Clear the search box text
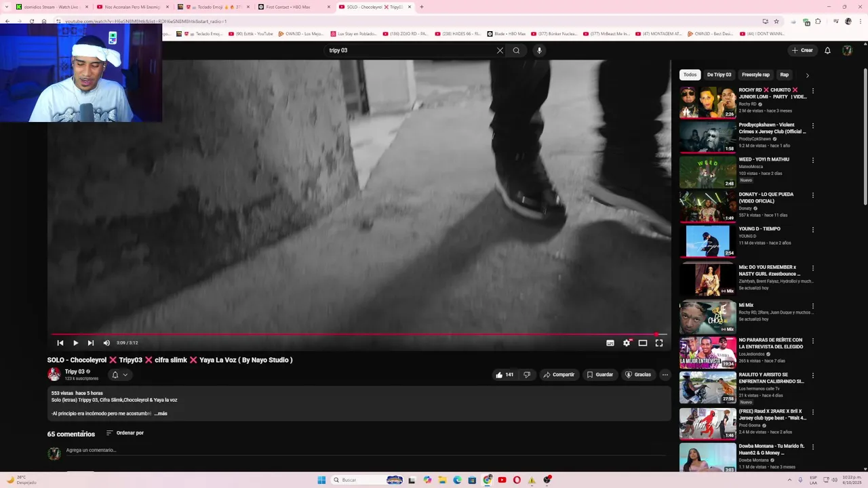Viewport: 868px width, 488px height. click(x=500, y=50)
